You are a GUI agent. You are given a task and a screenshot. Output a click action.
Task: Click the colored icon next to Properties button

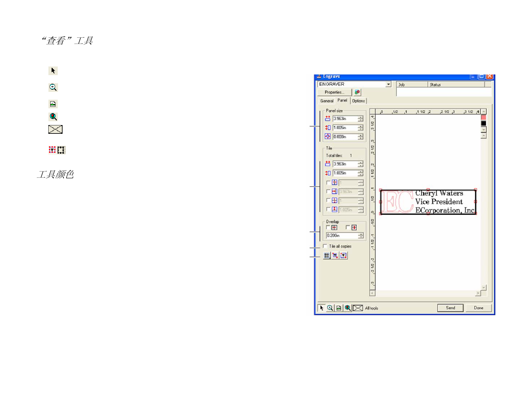357,92
